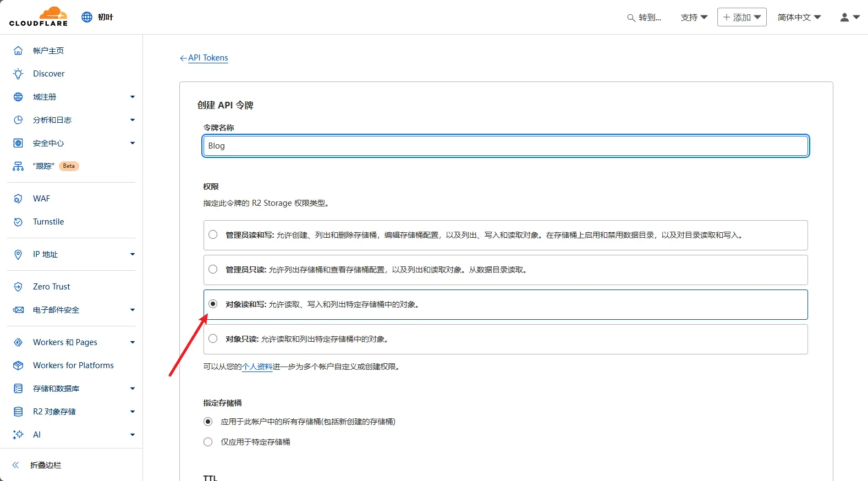Follow the 个人资料 profile link
The width and height of the screenshot is (868, 481).
pyautogui.click(x=257, y=367)
